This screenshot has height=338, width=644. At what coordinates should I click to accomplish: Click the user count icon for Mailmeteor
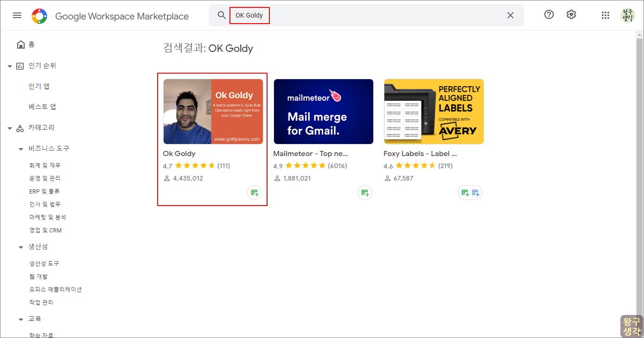277,178
